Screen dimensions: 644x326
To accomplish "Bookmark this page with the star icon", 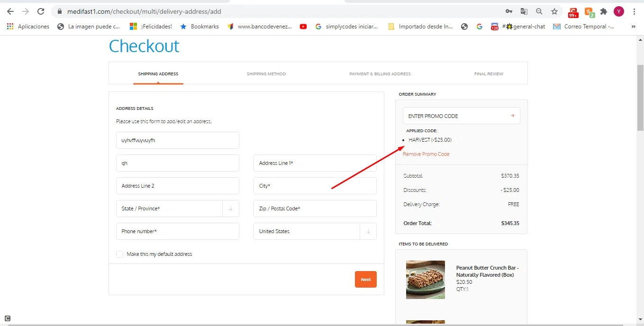I will 554,11.
